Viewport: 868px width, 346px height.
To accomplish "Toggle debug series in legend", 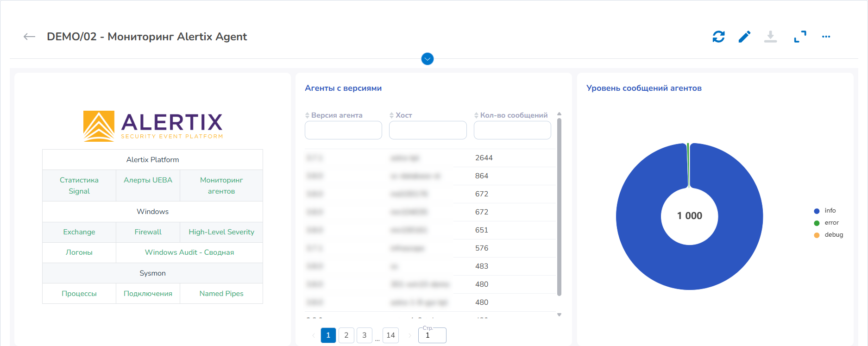I will tap(828, 235).
